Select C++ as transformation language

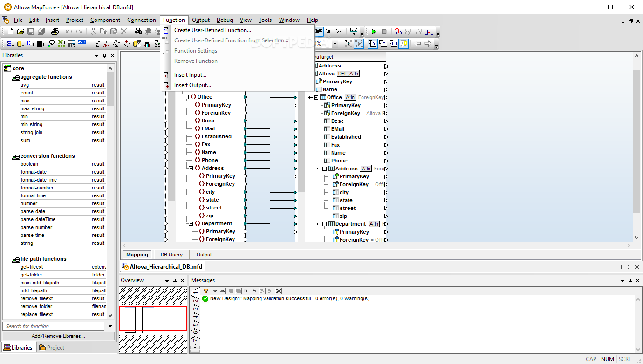339,32
